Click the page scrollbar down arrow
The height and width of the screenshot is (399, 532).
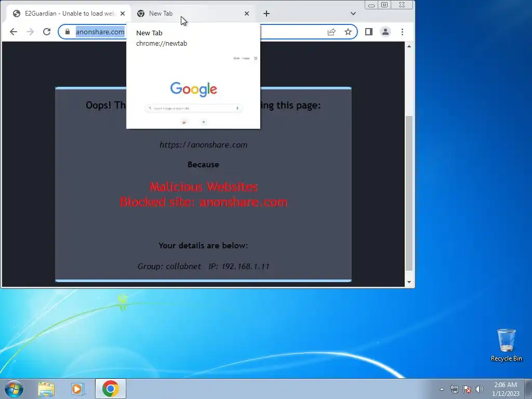[409, 282]
